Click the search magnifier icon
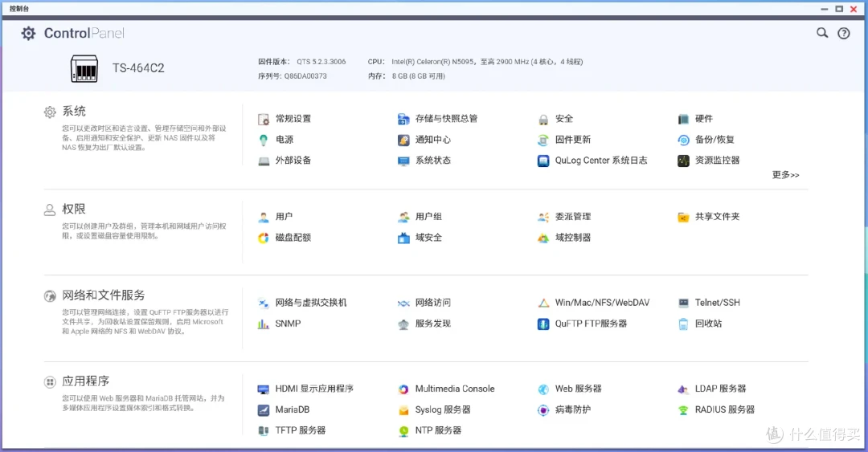 pyautogui.click(x=822, y=33)
